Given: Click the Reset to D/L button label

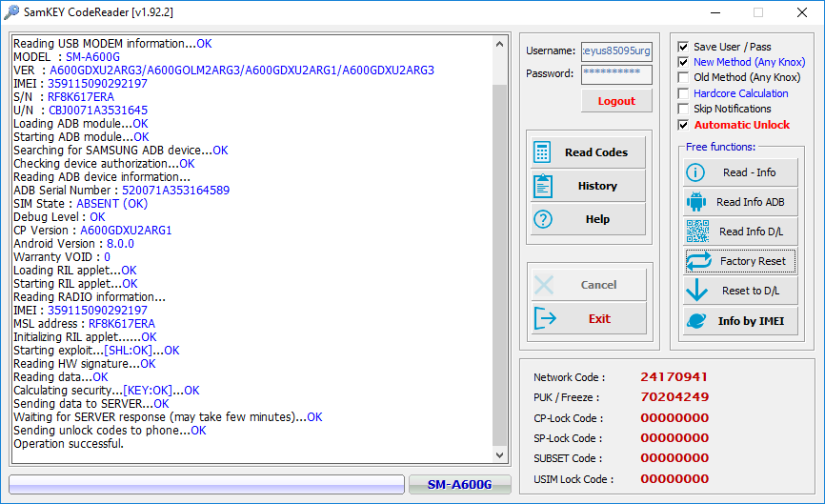Looking at the screenshot, I should point(751,291).
